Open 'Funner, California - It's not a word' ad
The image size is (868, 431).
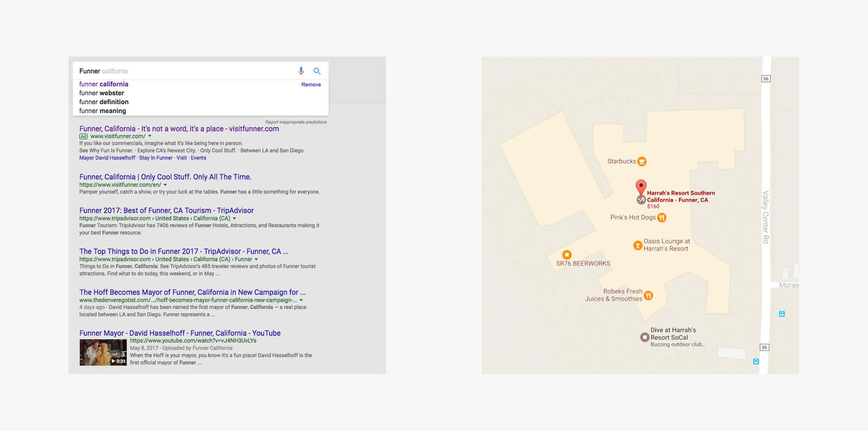coord(179,129)
